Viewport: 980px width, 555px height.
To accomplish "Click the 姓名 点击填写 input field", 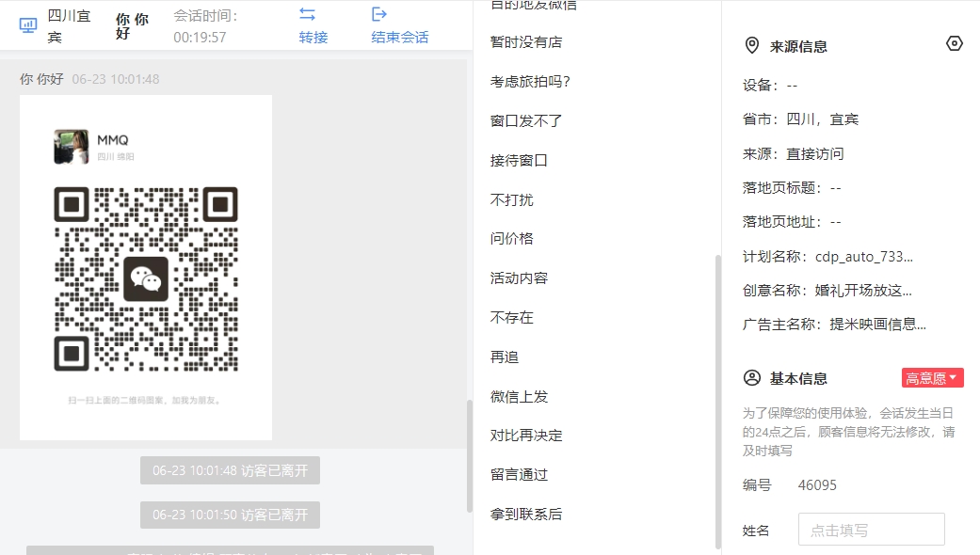I will [x=871, y=530].
